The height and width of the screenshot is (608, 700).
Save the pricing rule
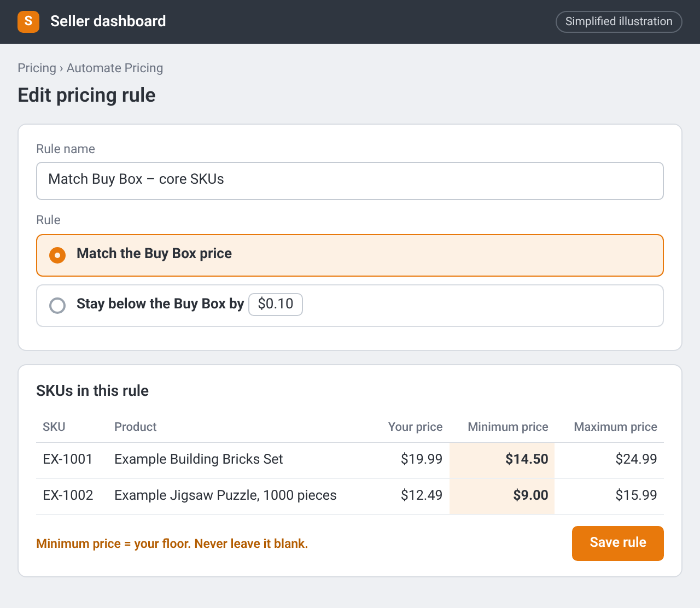pos(618,543)
